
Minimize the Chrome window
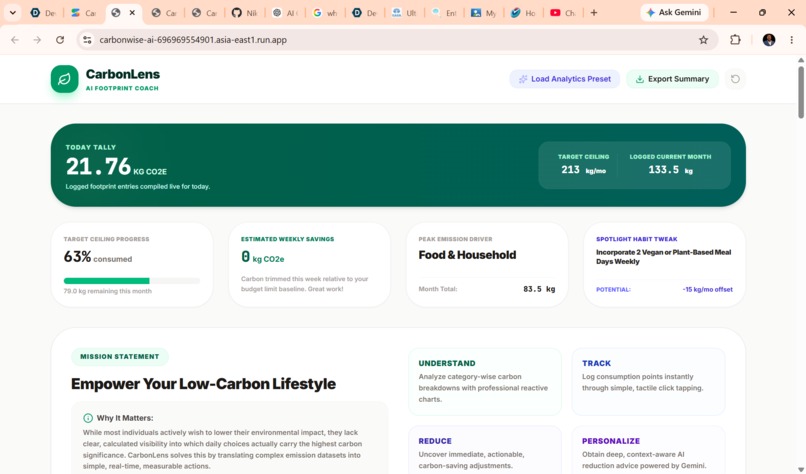(x=734, y=12)
